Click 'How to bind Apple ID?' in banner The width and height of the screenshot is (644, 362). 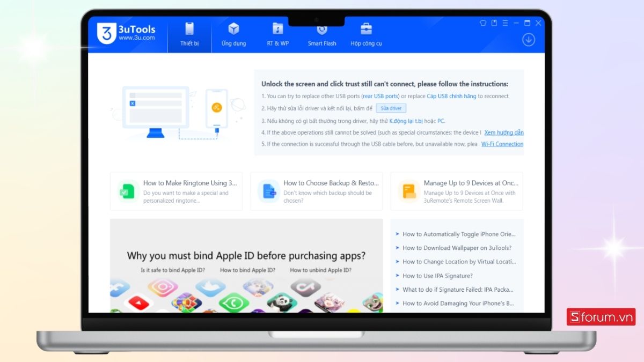click(x=247, y=270)
